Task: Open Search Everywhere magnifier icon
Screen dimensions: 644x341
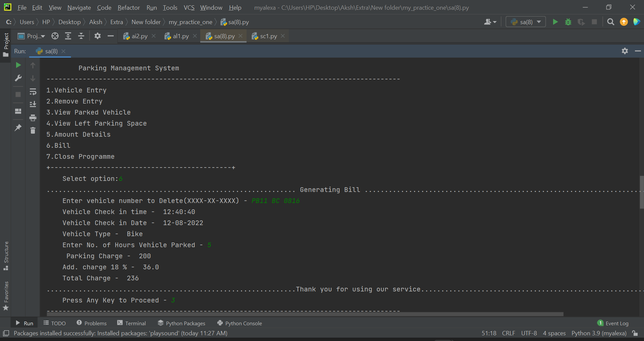Action: [x=611, y=22]
